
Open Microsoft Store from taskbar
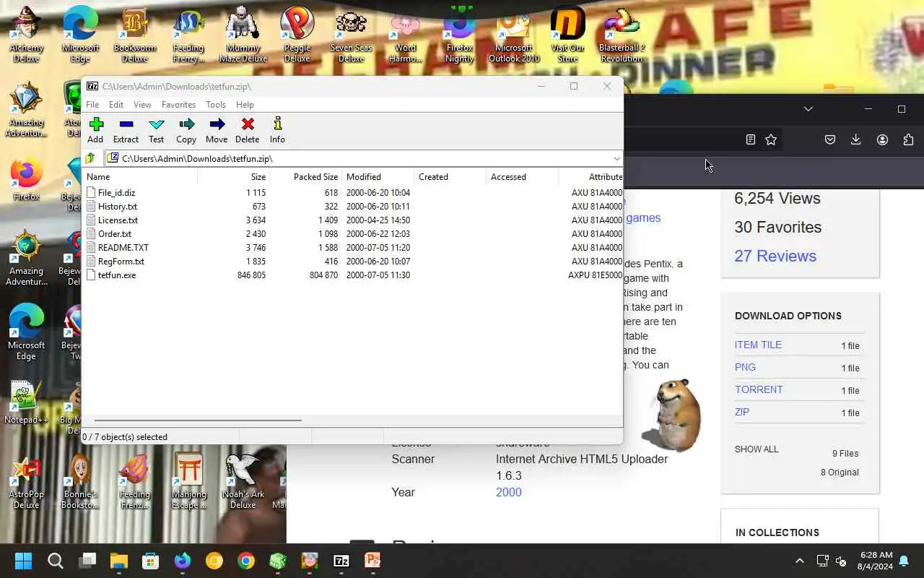pos(150,561)
